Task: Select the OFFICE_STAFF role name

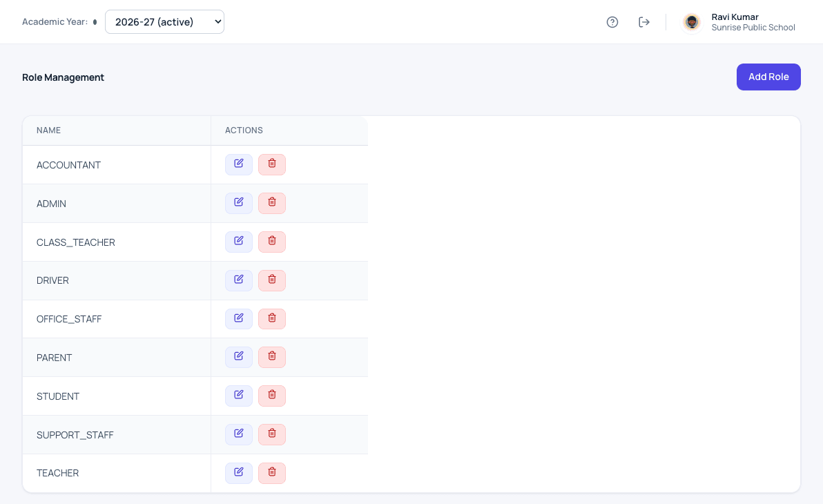Action: coord(69,319)
